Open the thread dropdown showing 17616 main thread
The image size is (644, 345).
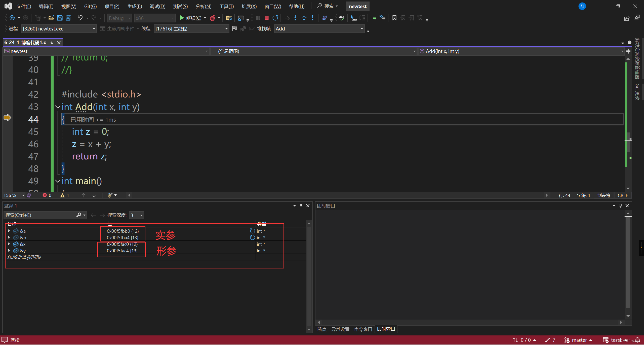coord(191,29)
